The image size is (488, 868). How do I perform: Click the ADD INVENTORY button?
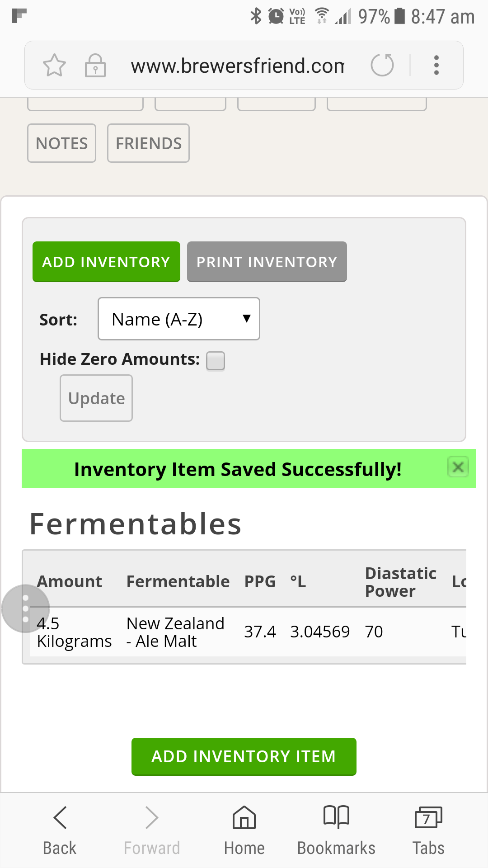(x=106, y=262)
